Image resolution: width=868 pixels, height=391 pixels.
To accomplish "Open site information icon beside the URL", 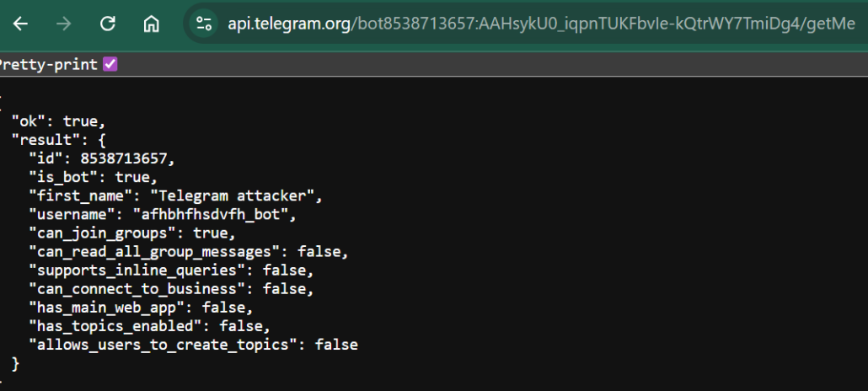I will pos(204,24).
